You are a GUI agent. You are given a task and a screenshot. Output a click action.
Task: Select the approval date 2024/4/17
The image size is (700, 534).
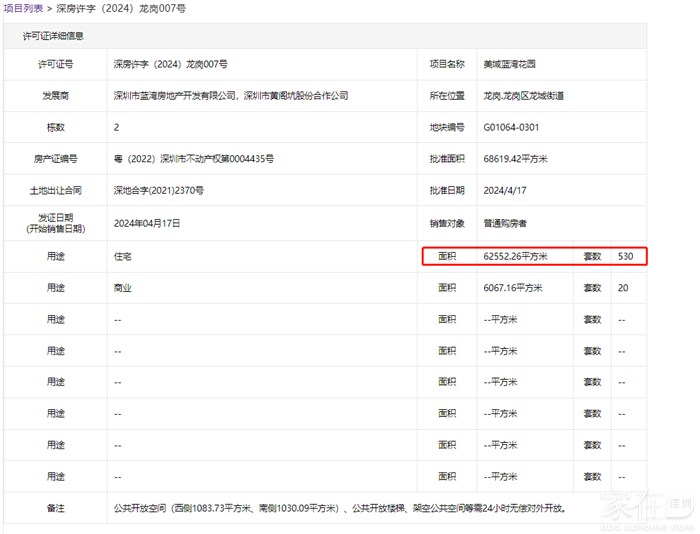point(505,191)
